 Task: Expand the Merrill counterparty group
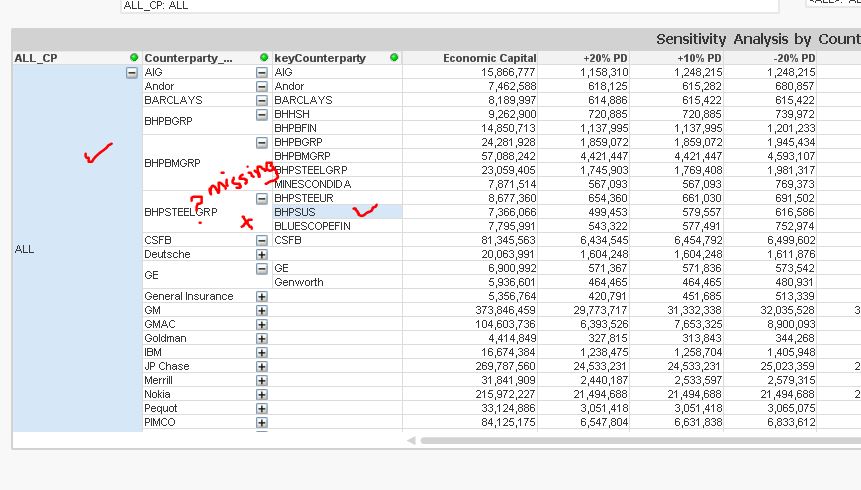(x=262, y=381)
